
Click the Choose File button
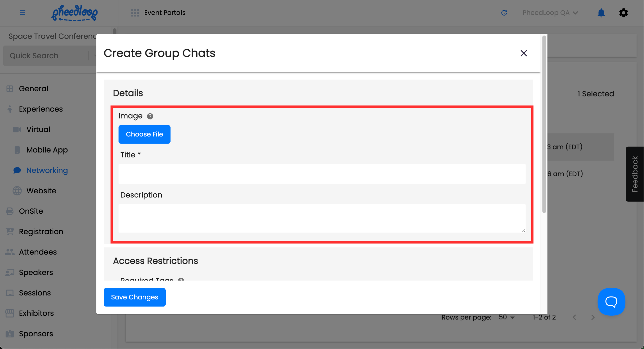[x=144, y=134]
